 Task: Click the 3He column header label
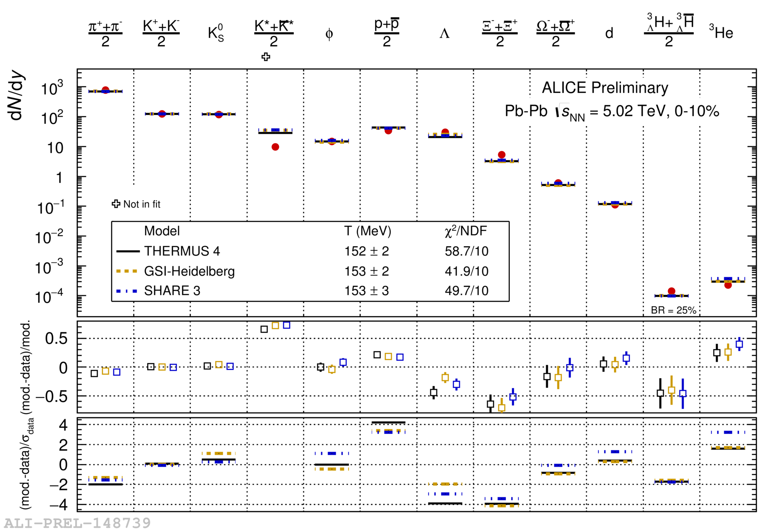[x=721, y=32]
